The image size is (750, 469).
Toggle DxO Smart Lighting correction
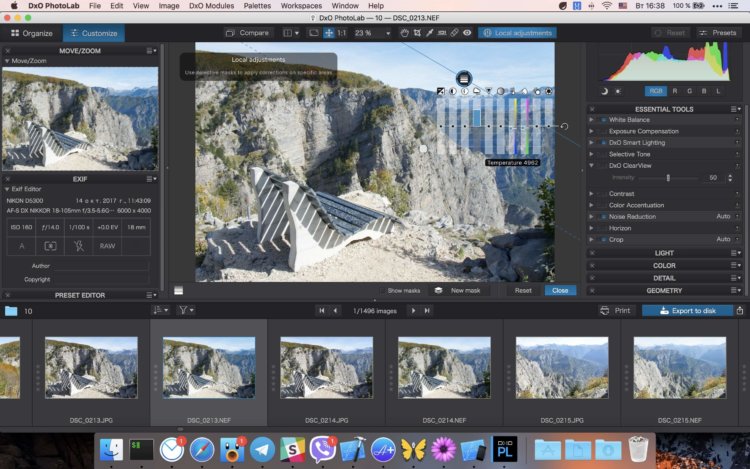click(x=604, y=143)
